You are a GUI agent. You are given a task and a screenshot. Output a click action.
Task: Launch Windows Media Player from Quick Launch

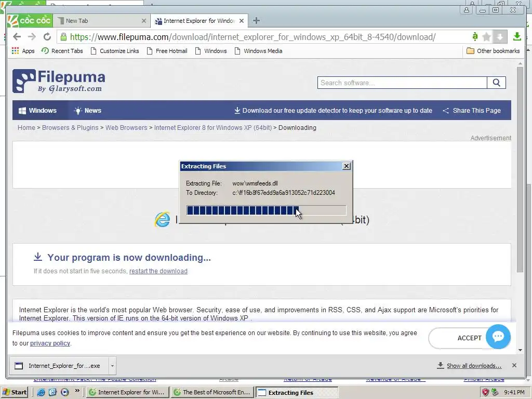coord(65,392)
